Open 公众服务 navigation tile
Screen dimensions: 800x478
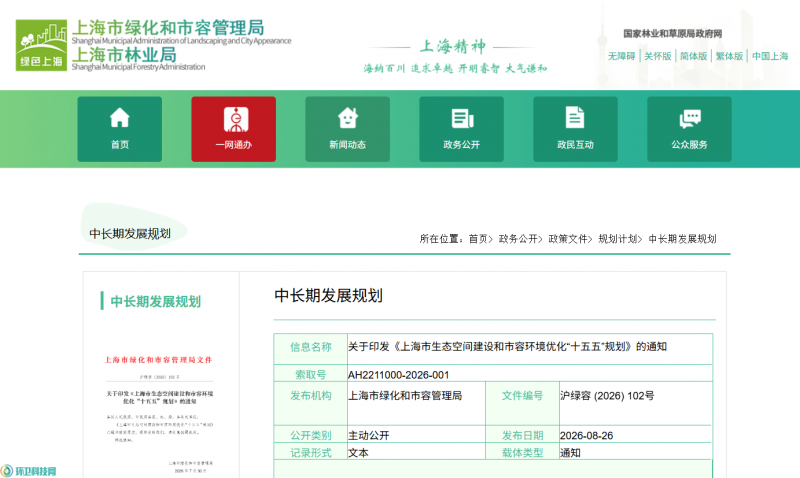pyautogui.click(x=689, y=129)
